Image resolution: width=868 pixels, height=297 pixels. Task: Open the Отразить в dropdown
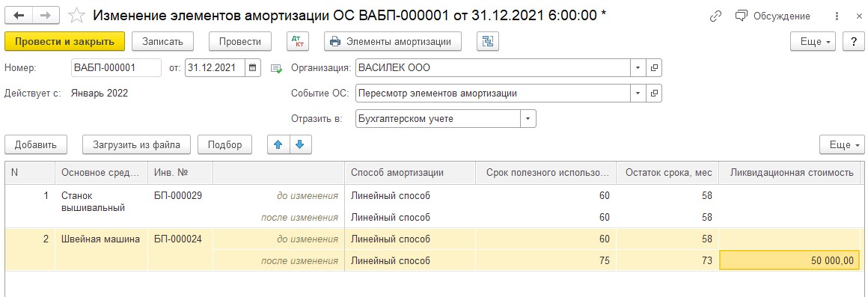click(x=528, y=119)
